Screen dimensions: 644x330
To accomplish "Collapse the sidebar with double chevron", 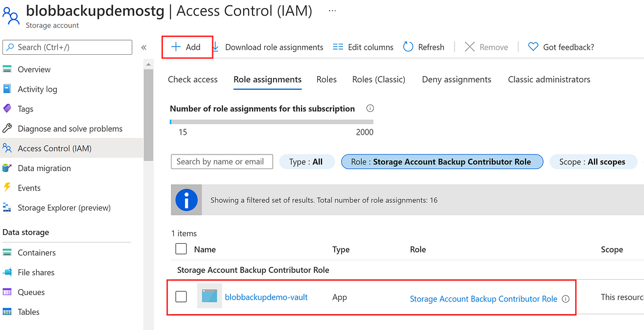I will point(144,47).
